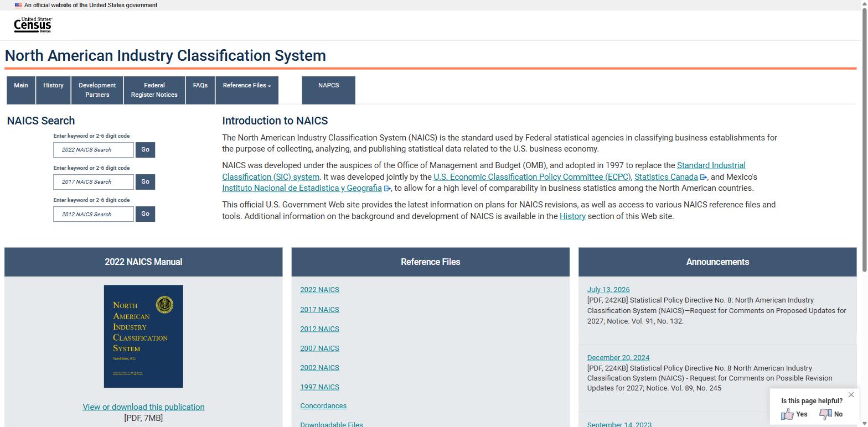This screenshot has height=427, width=868.
Task: Click the thumbs down No icon
Action: (825, 414)
